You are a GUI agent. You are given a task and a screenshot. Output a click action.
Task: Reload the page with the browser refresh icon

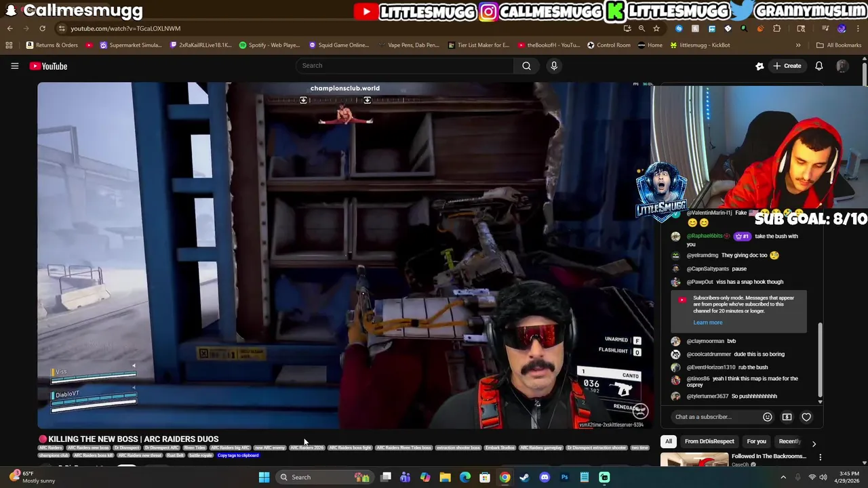[42, 28]
